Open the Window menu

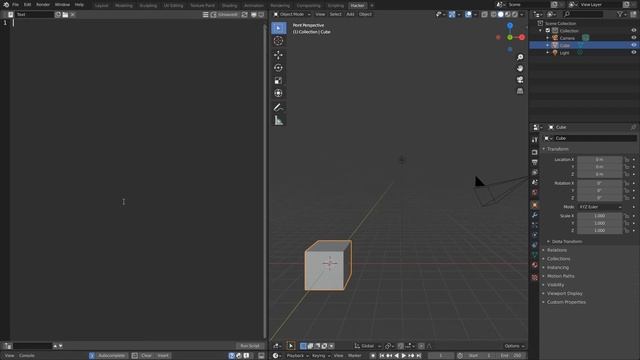click(x=62, y=5)
